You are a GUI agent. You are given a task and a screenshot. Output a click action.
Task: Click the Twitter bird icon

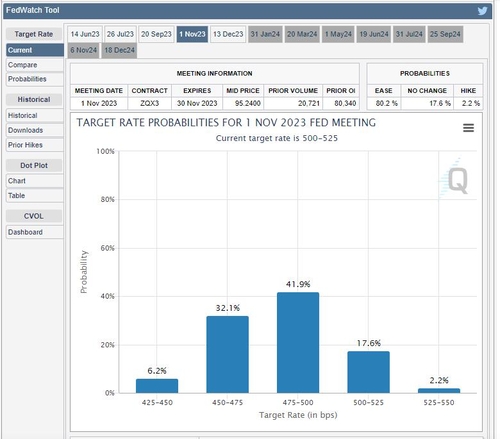click(x=482, y=11)
